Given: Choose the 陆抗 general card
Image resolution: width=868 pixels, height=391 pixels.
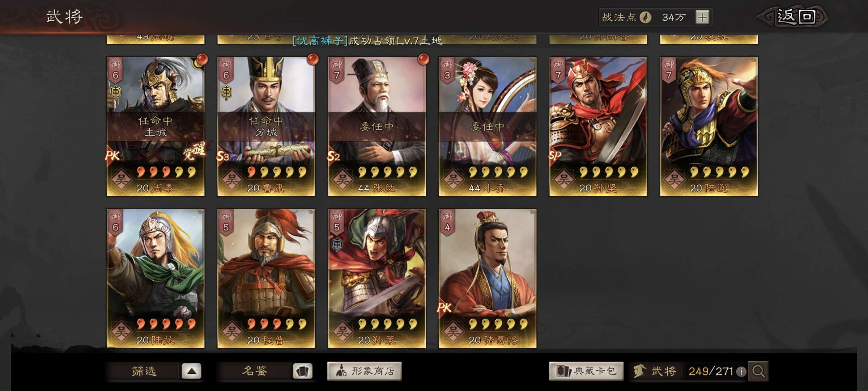Looking at the screenshot, I should [156, 278].
